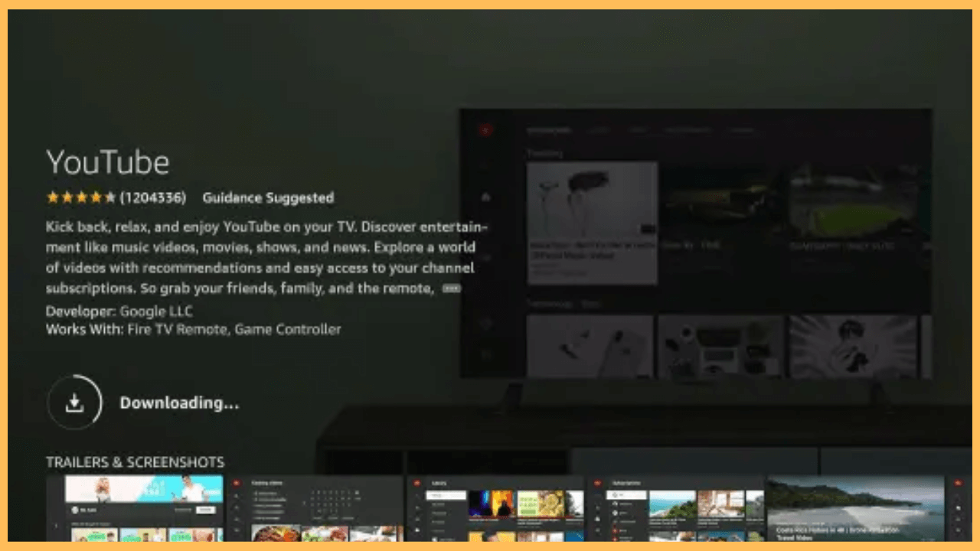Click the first star in the rating row

tap(52, 197)
